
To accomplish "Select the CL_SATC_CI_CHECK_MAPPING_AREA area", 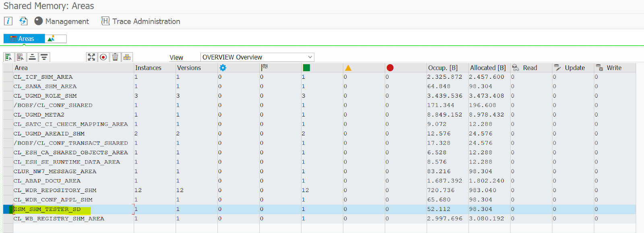I will [x=71, y=124].
